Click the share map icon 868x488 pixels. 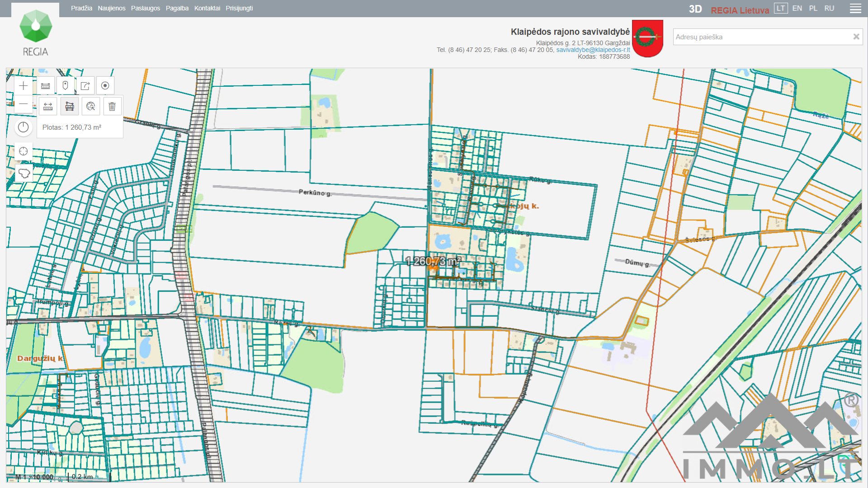[85, 86]
